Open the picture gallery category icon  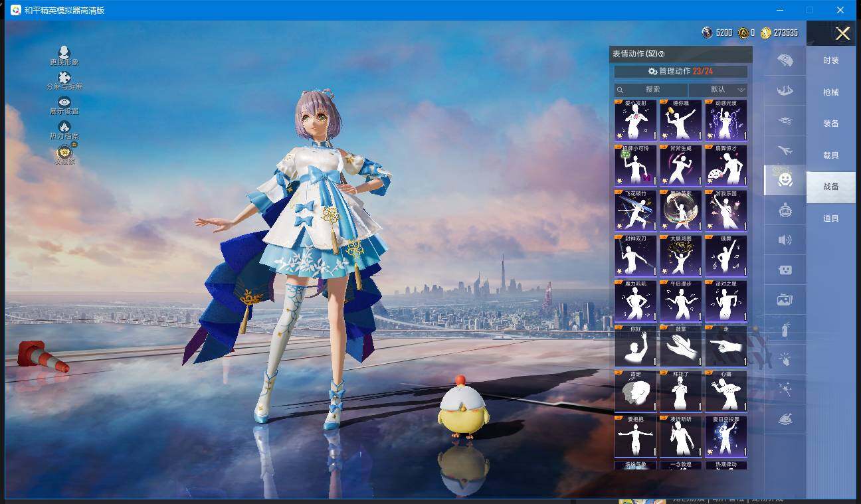785,300
